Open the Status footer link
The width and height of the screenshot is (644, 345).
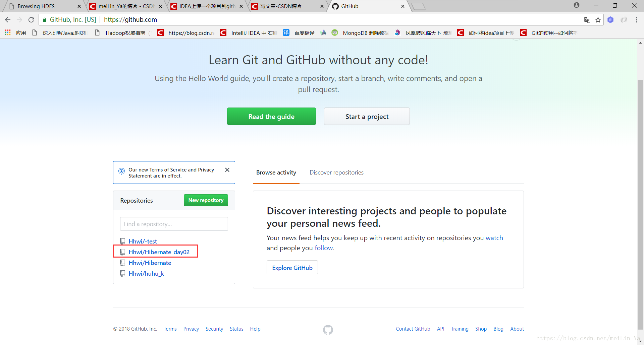point(236,329)
